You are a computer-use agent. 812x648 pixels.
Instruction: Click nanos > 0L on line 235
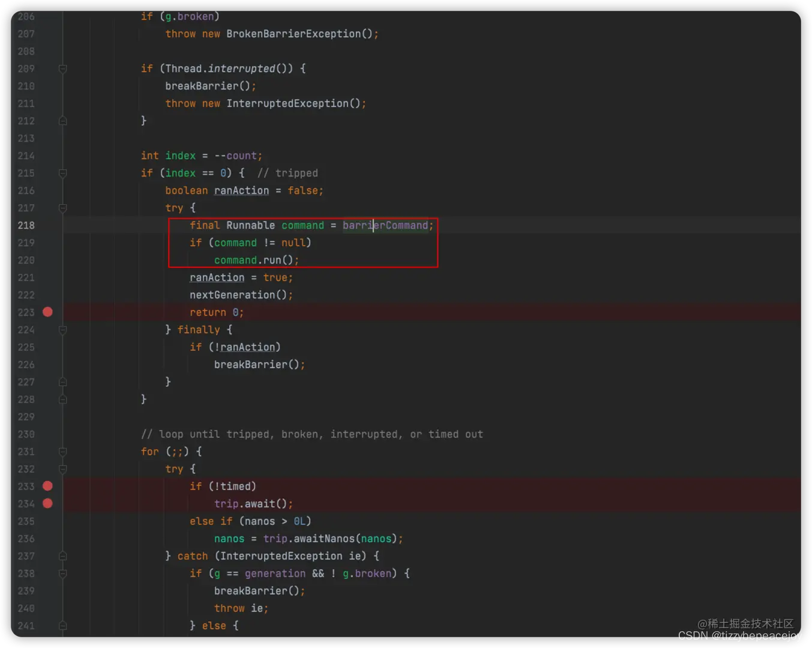coord(275,521)
